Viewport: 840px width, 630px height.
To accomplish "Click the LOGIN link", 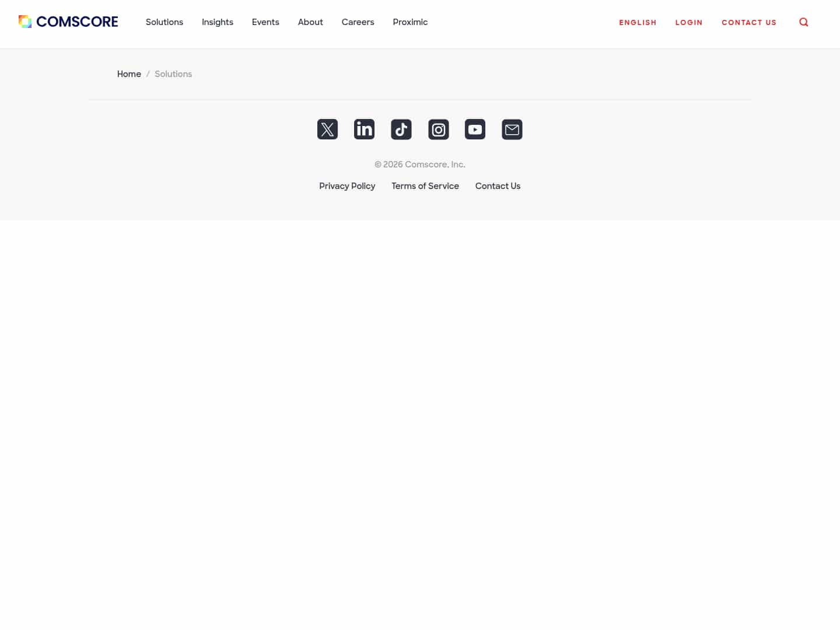I will (x=689, y=22).
